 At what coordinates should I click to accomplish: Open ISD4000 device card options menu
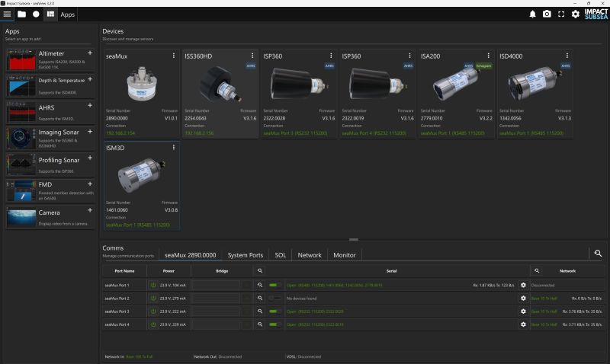click(x=567, y=56)
